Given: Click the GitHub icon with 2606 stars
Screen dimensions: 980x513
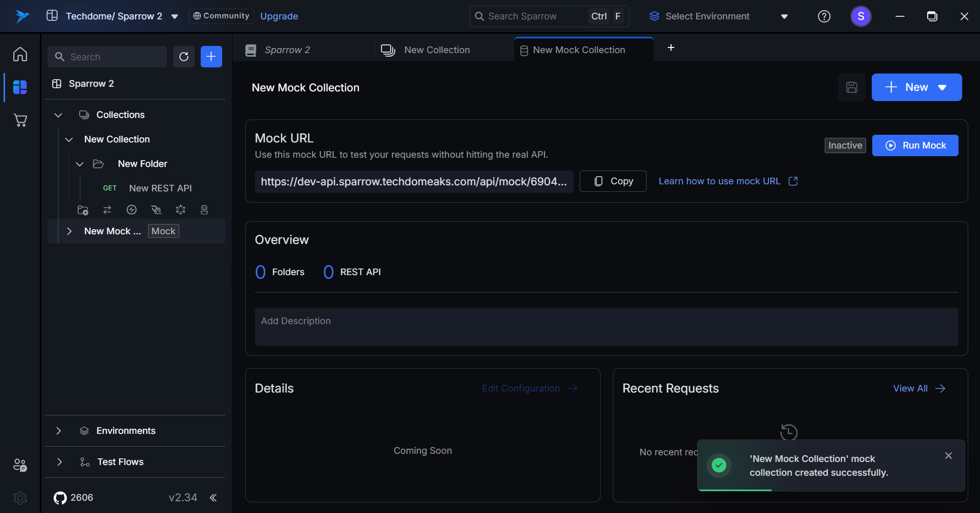Looking at the screenshot, I should 60,498.
